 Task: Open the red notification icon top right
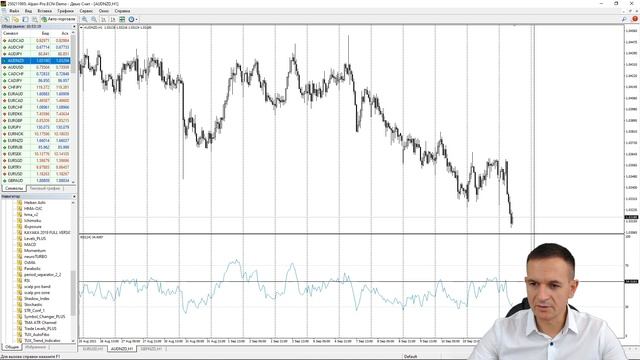click(635, 19)
